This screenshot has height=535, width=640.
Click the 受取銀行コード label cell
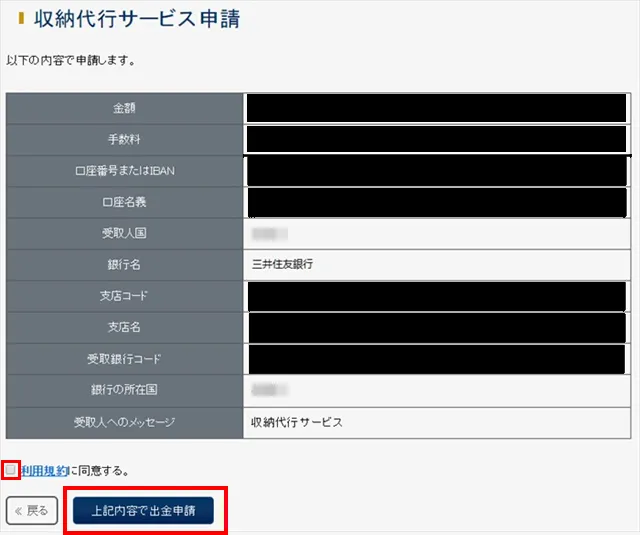[x=125, y=359]
